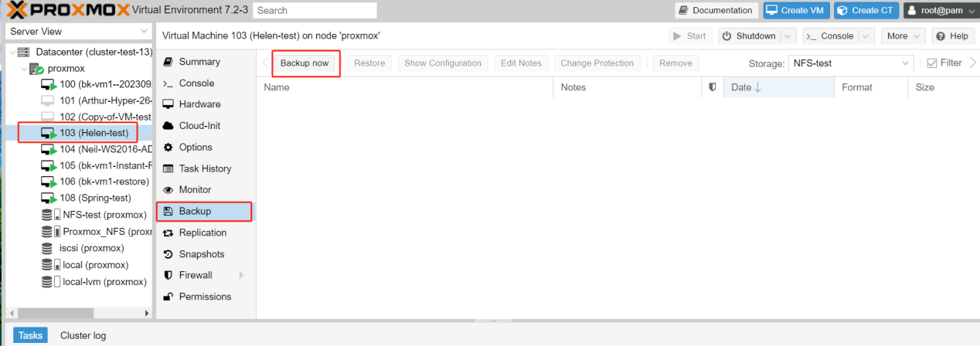Open the Console dropdown arrow
Image resolution: width=980 pixels, height=346 pixels.
(866, 36)
